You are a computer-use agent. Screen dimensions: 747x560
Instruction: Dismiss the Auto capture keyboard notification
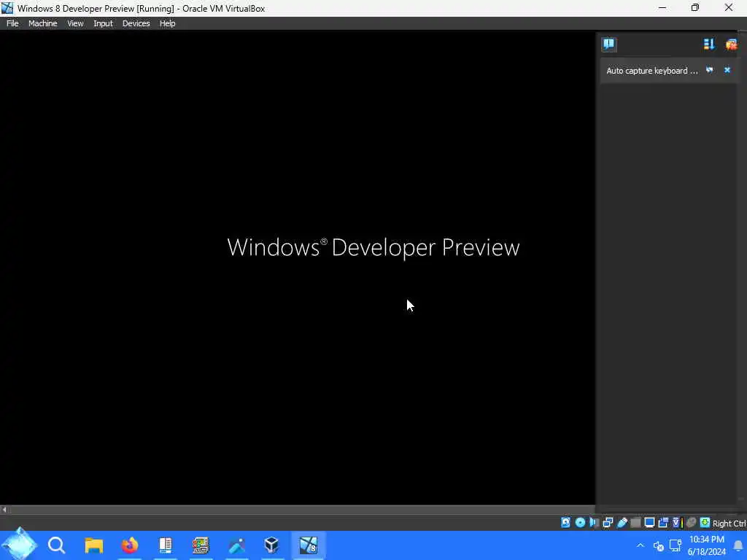(x=727, y=70)
